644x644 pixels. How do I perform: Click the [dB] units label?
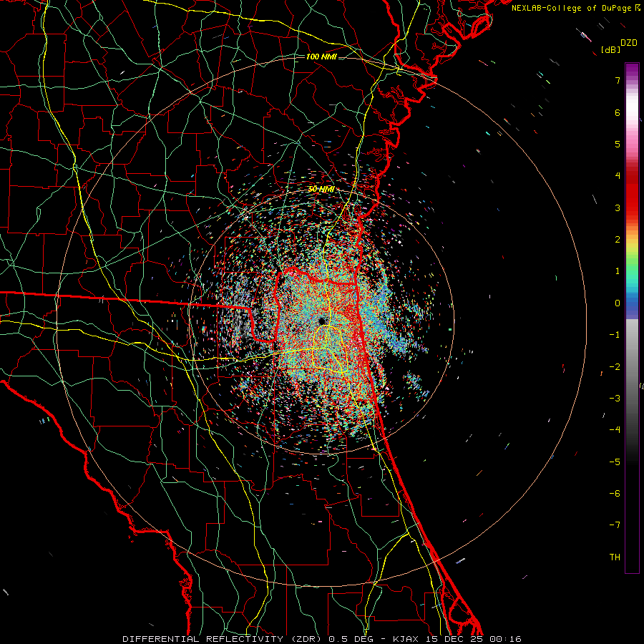[611, 49]
